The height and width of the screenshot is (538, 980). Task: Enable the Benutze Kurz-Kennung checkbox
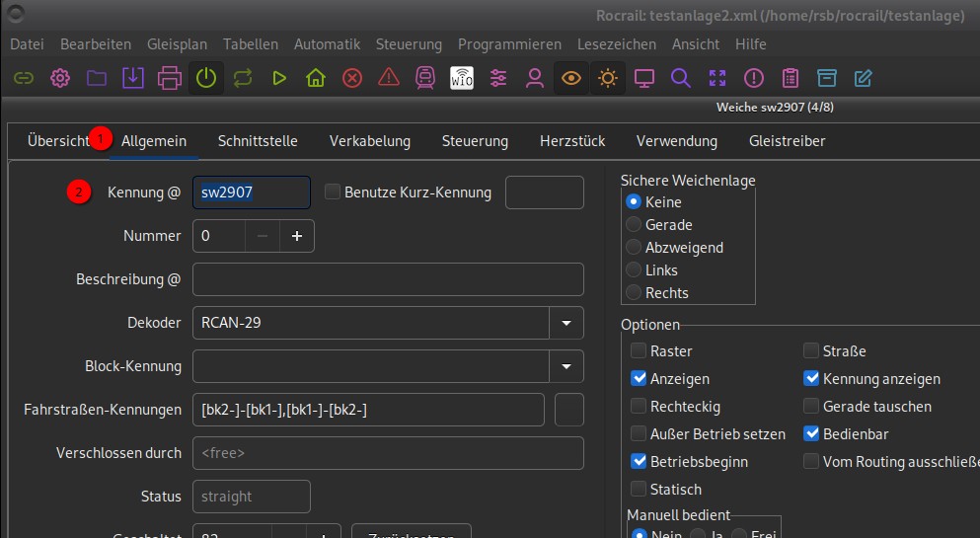(x=333, y=192)
